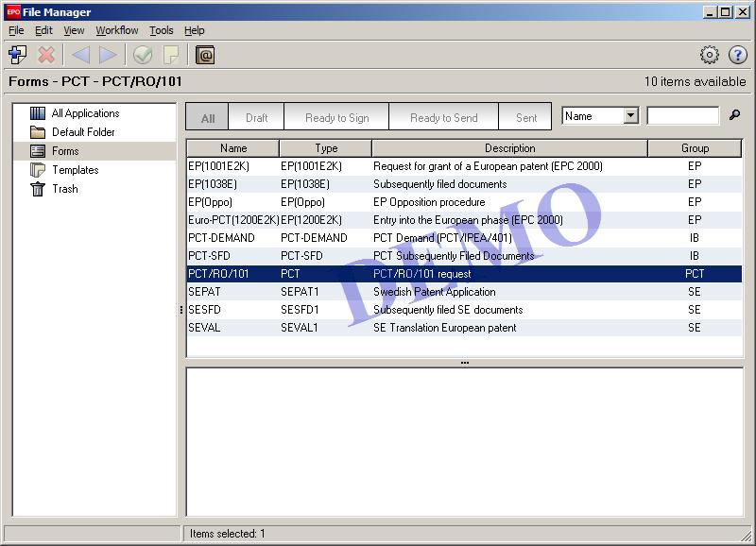
Task: Click the search text input box
Action: [682, 115]
